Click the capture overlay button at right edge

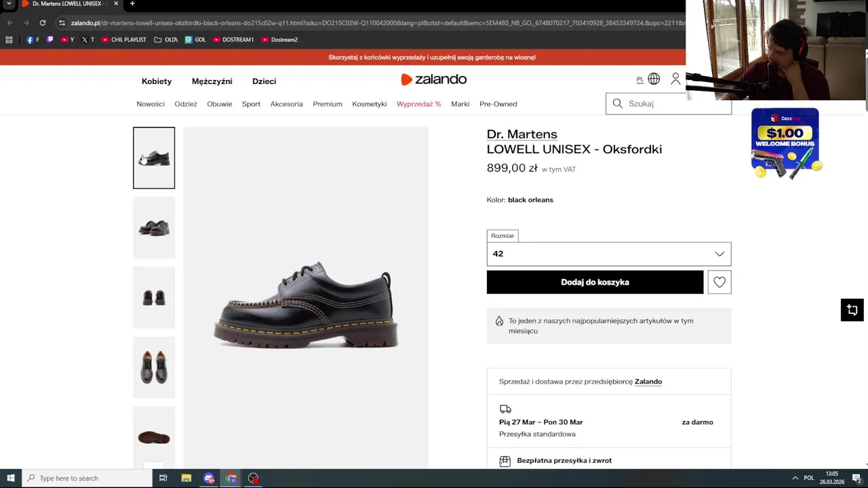click(x=852, y=310)
